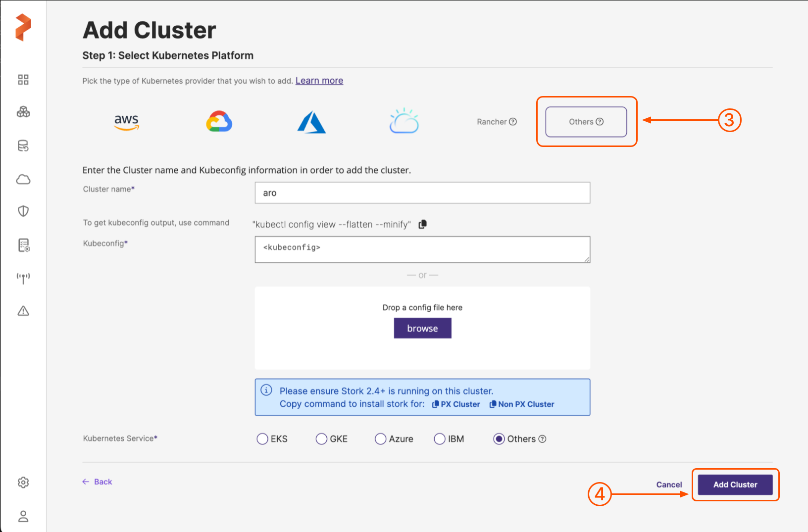Select the EKS radio button
The height and width of the screenshot is (532, 808).
(x=262, y=439)
